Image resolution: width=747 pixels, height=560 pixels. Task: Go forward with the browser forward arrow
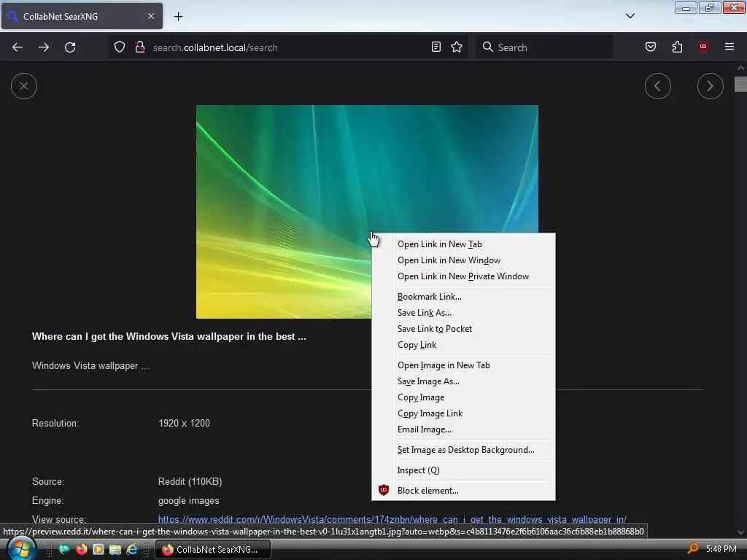coord(44,47)
